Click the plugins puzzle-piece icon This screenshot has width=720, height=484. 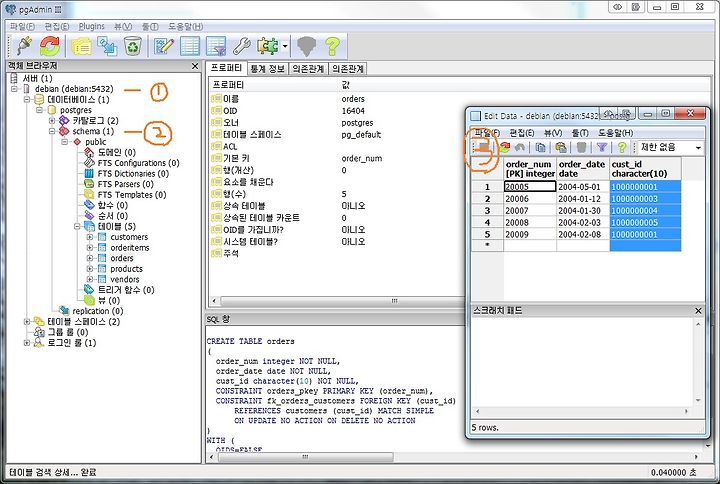pyautogui.click(x=268, y=46)
